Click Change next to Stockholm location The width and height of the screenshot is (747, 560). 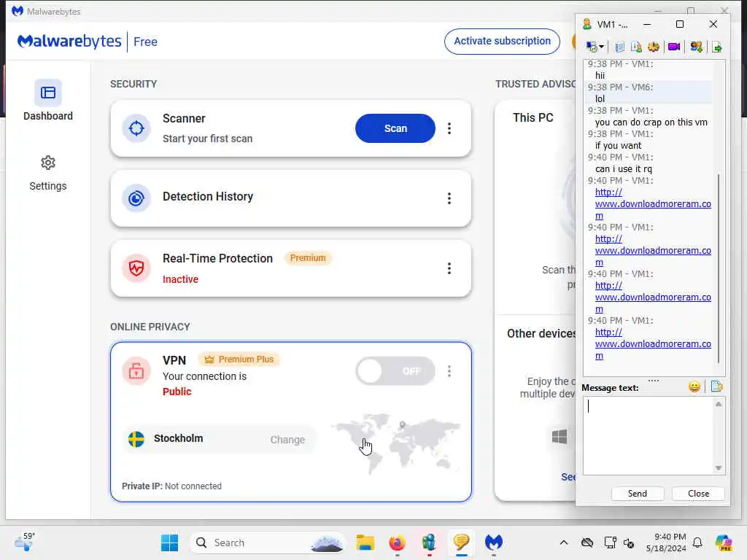(x=287, y=440)
